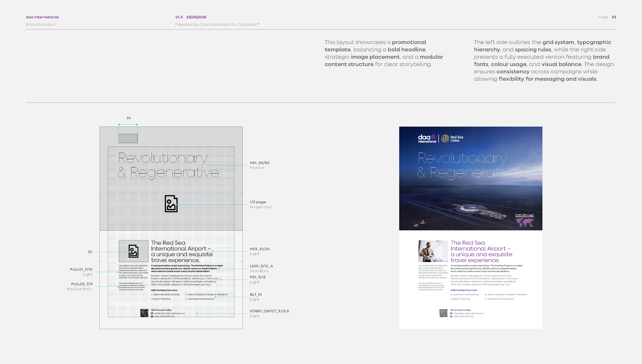Click the 'PULL01_7/10' annotation label
This screenshot has height=364, width=642.
[81, 270]
